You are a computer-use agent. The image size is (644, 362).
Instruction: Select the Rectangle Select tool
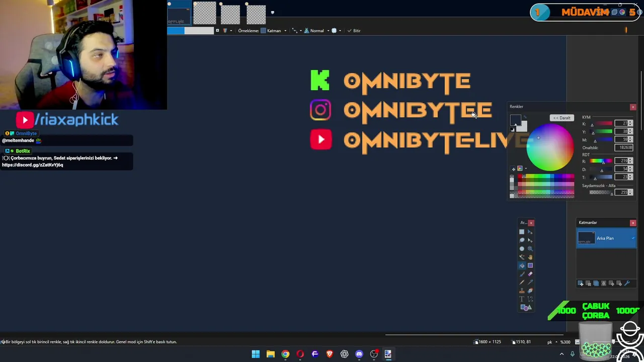tap(522, 232)
